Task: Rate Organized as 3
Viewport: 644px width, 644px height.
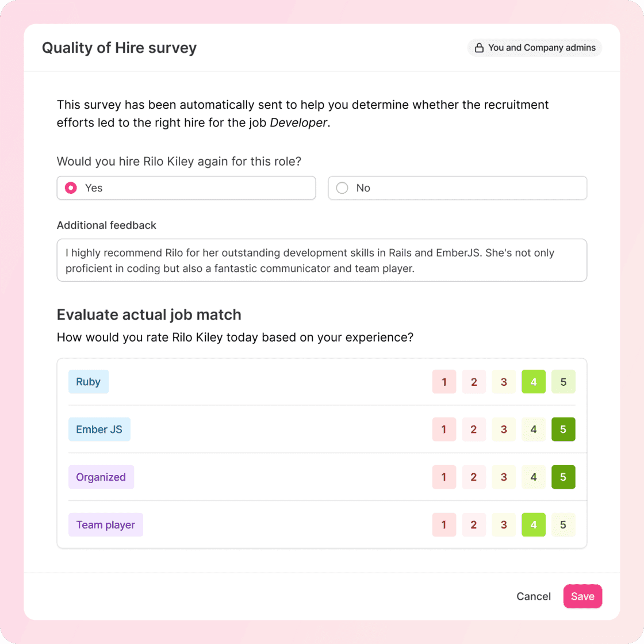Action: click(x=504, y=477)
